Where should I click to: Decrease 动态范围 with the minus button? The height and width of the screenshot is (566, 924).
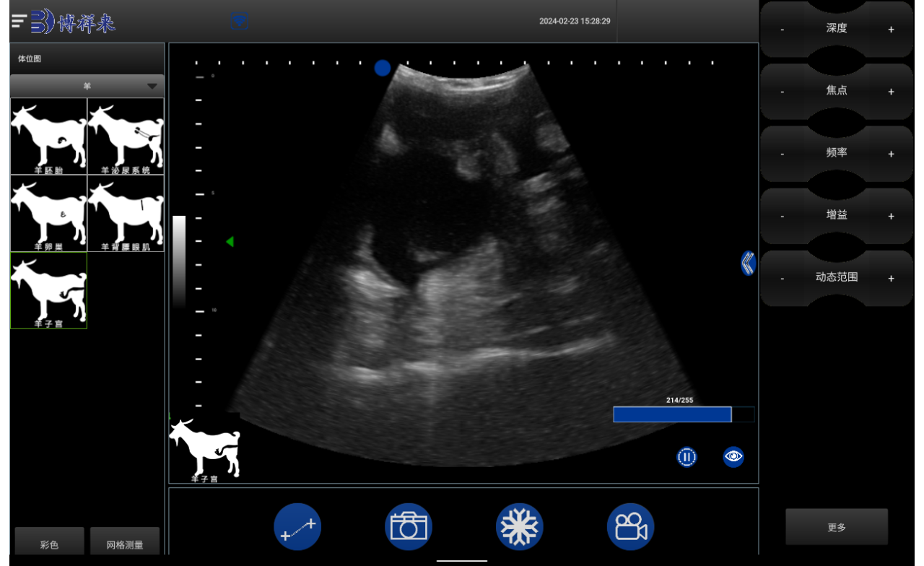click(x=783, y=278)
